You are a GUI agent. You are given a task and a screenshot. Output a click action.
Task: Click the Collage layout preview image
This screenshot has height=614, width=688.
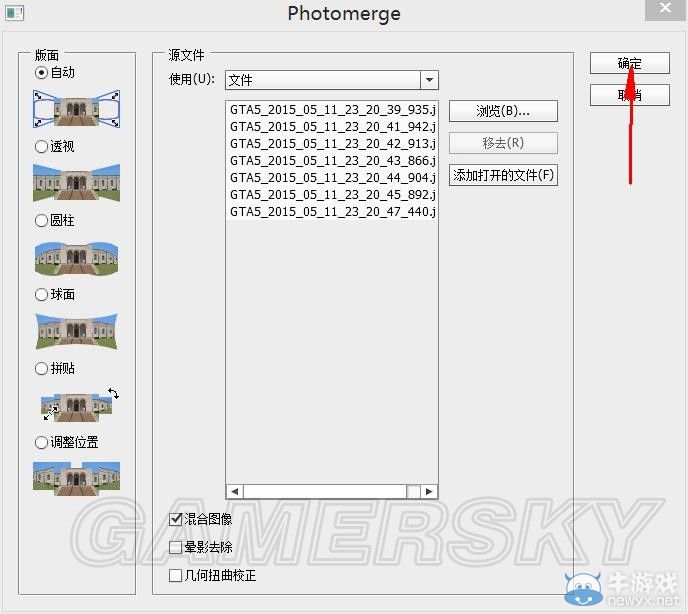click(x=78, y=405)
